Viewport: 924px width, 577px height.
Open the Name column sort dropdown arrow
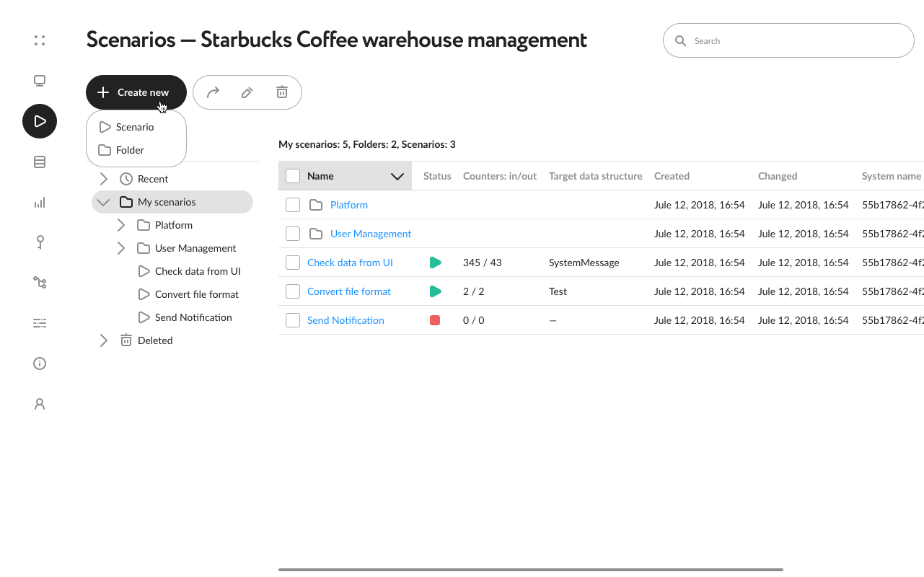[397, 176]
